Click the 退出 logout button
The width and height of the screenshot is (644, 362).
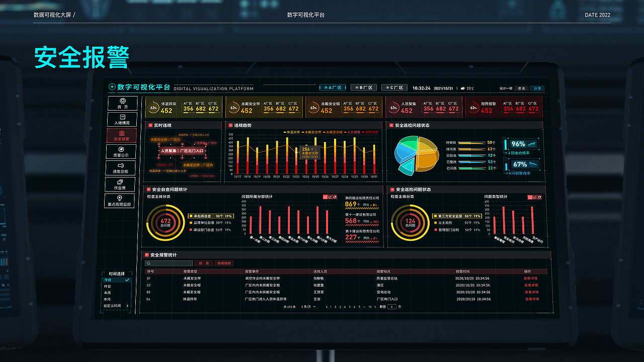521,88
